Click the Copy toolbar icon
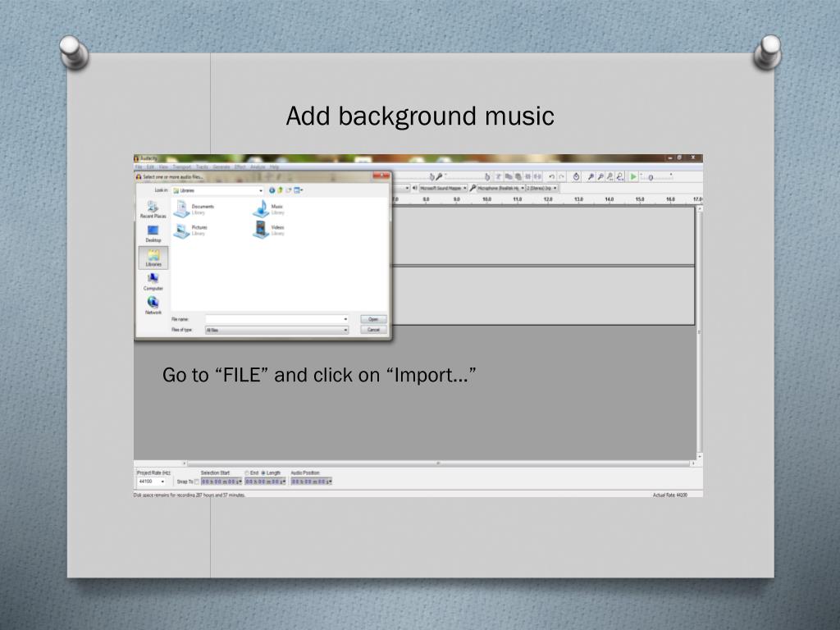This screenshot has height=630, width=840. click(509, 177)
